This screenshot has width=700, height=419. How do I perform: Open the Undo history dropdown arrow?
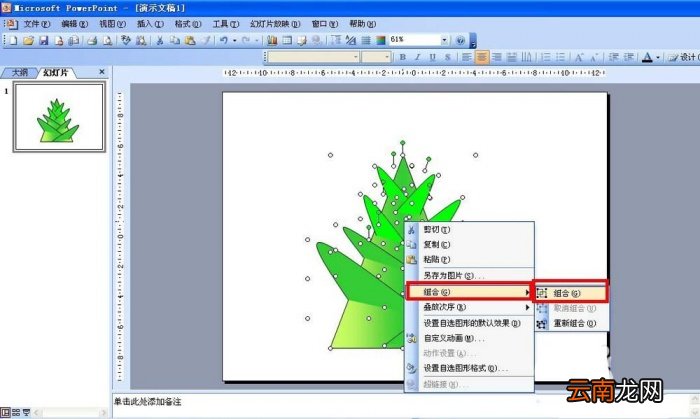(x=235, y=41)
